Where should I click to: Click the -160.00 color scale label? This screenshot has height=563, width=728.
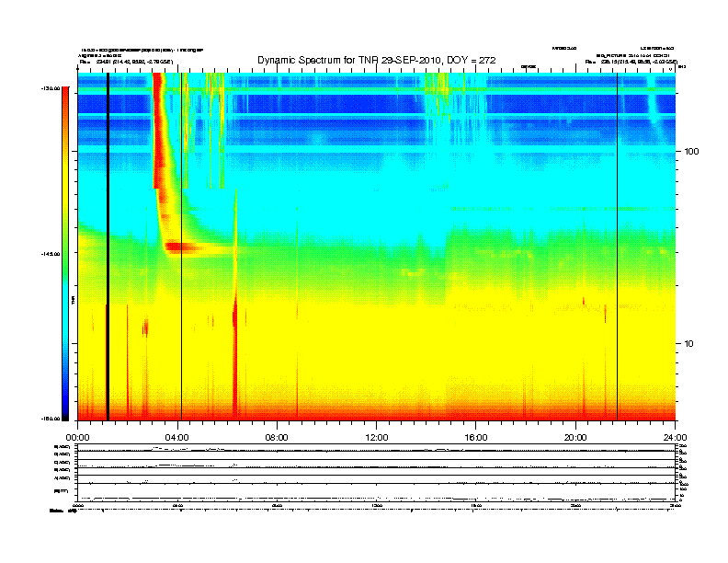click(51, 419)
